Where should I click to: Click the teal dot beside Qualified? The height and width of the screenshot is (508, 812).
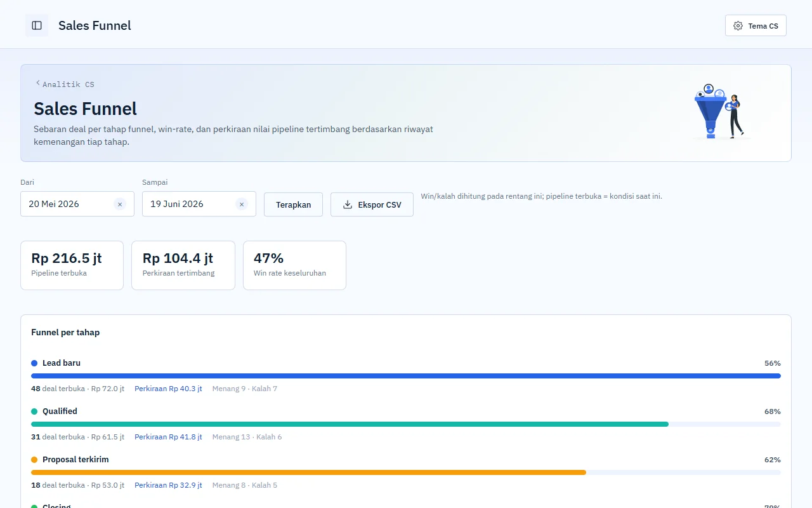click(x=34, y=411)
